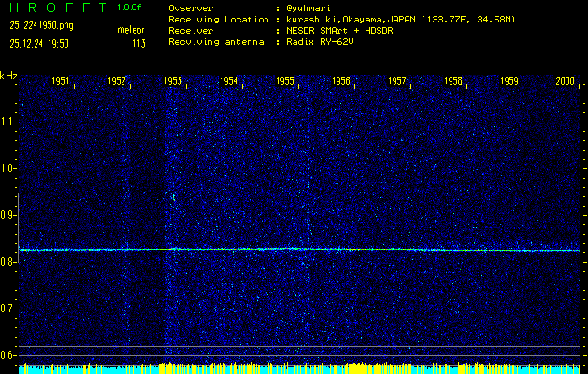Click the 1955 time tick
The width and height of the screenshot is (588, 374).
click(x=285, y=81)
